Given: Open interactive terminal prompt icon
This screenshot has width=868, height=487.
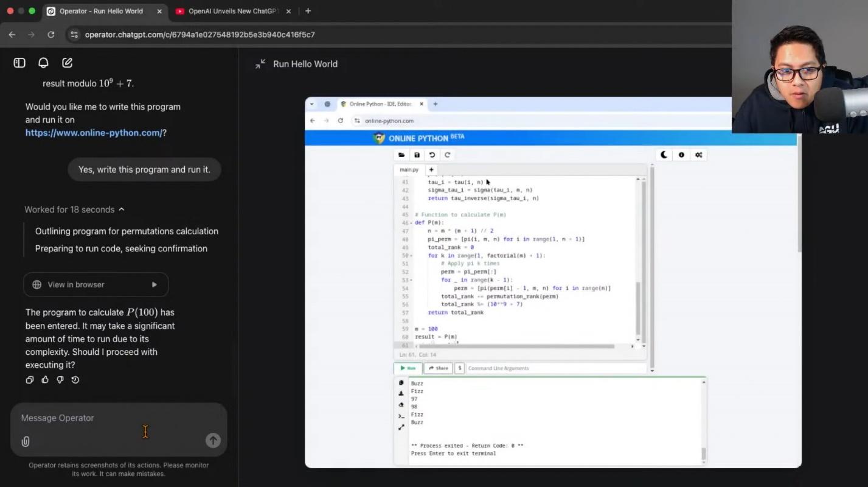Looking at the screenshot, I should click(401, 416).
